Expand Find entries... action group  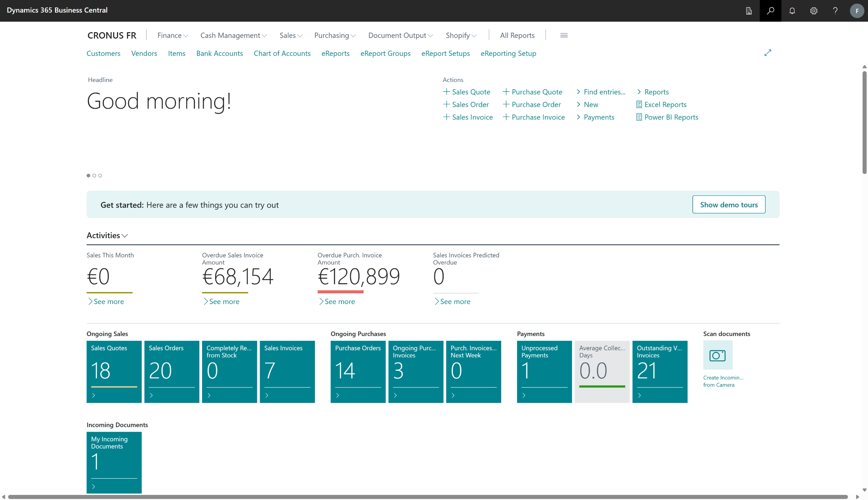[x=601, y=92]
